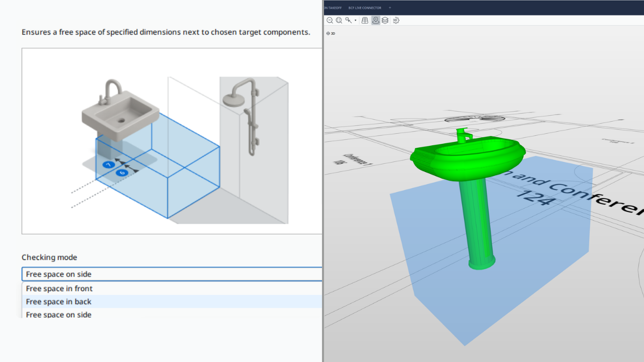Open the floor plan grid view icon

pos(365,21)
